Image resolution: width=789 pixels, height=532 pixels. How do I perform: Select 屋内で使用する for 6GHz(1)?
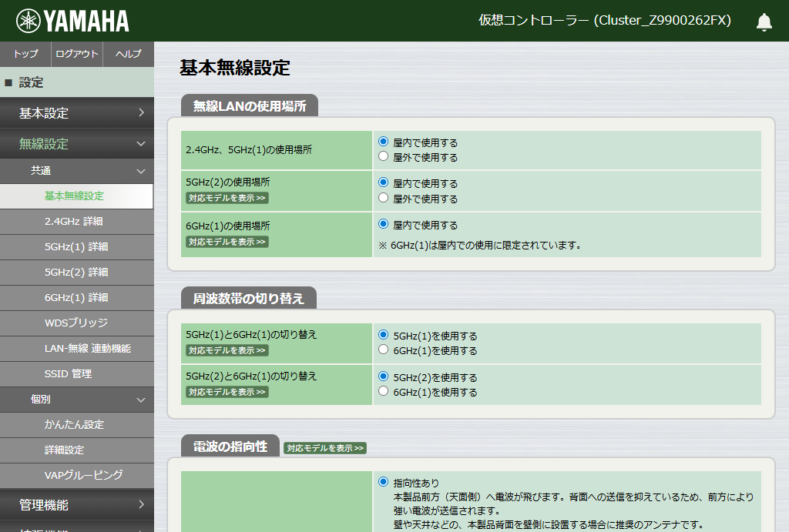tap(384, 224)
